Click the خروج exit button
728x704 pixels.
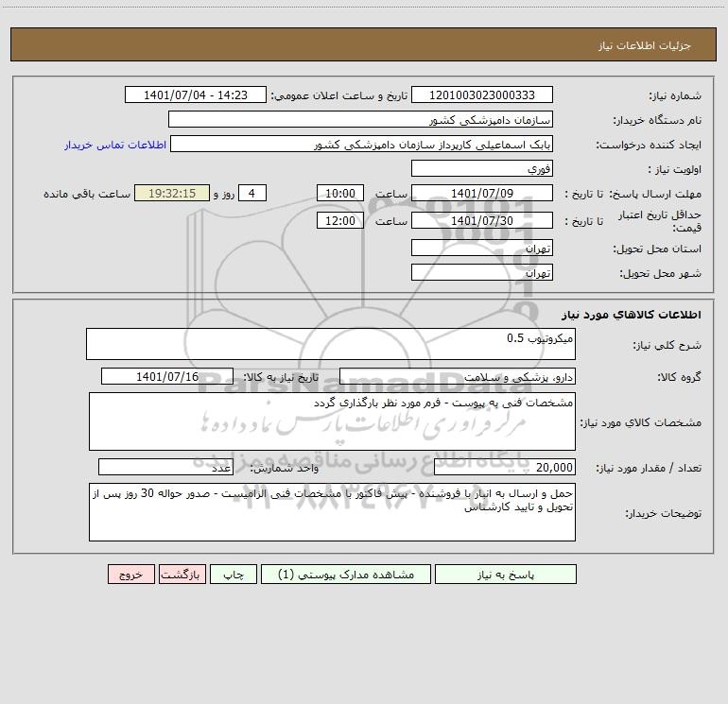pos(130,574)
